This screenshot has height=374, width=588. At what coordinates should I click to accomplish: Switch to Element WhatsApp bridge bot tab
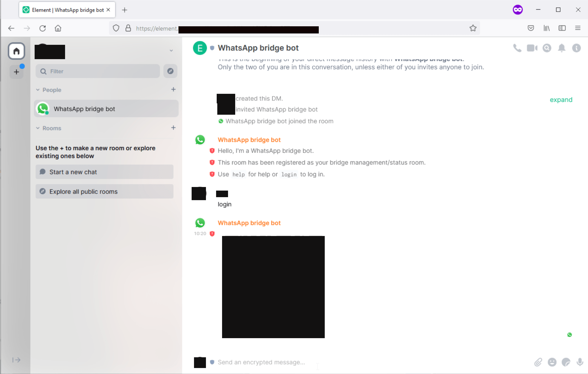[x=67, y=10]
